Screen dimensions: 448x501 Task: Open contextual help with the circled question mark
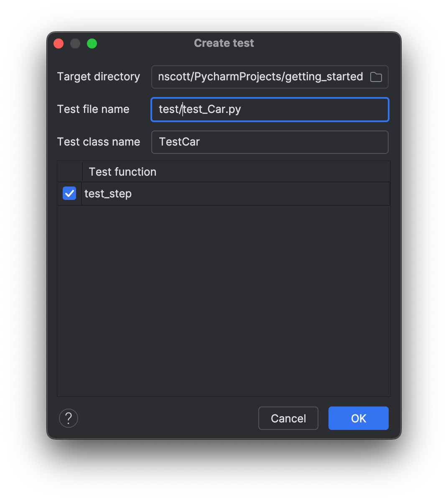pos(68,418)
